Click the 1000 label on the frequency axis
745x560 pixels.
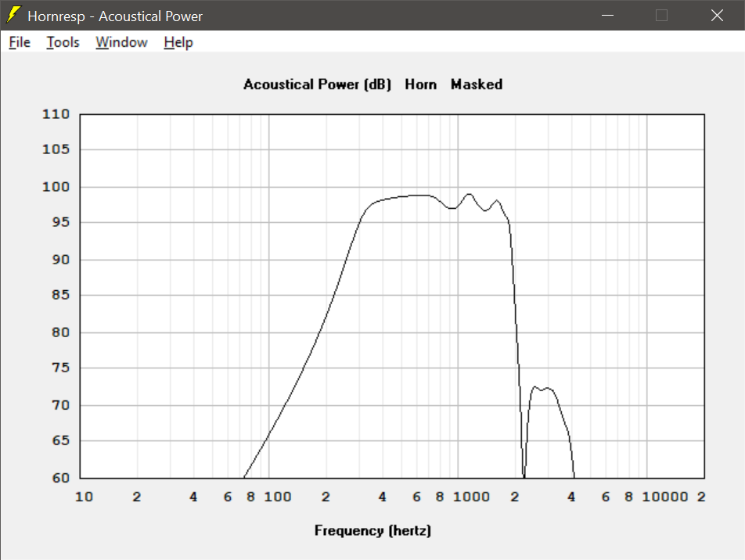(471, 497)
